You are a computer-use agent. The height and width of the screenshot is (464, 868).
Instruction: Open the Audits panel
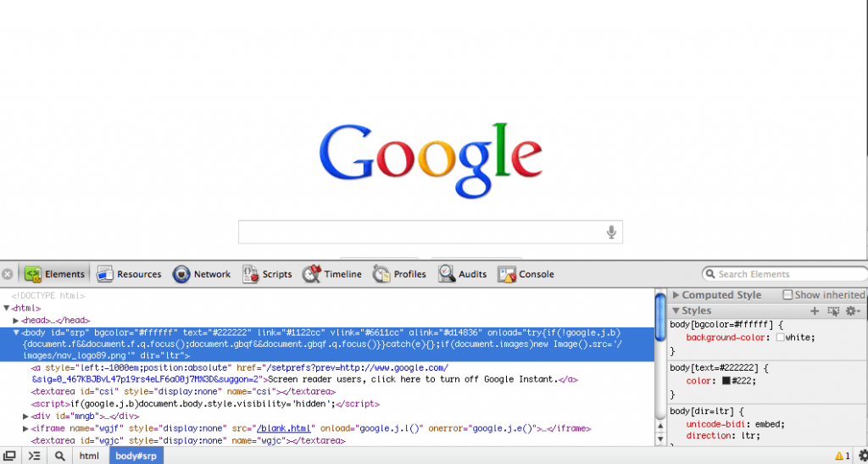point(463,274)
